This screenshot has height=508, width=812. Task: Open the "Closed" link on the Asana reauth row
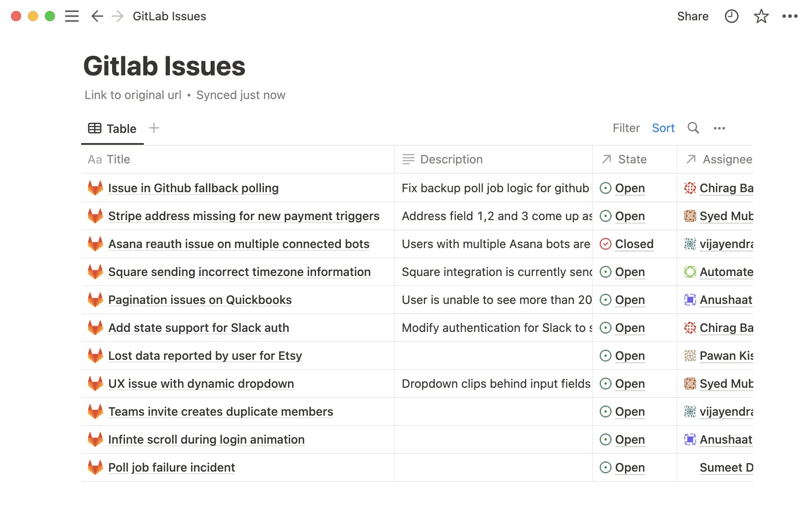634,244
